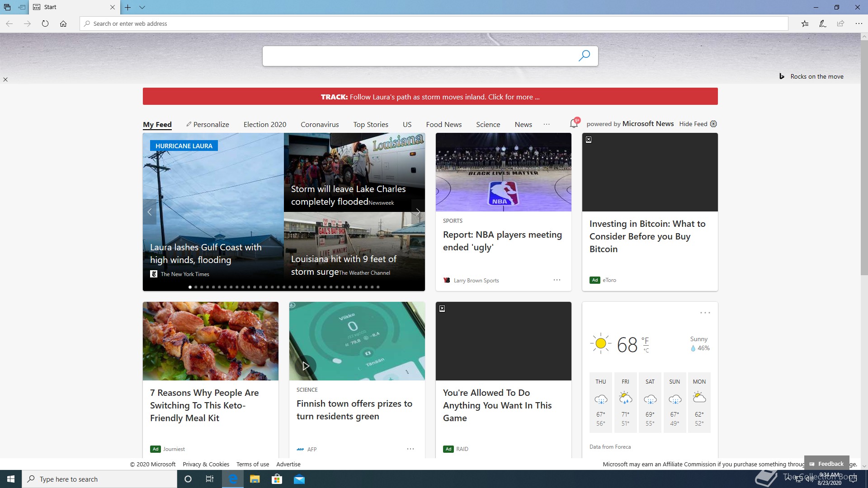Open Louisiana hit with storm surge story
This screenshot has height=488, width=868.
344,265
